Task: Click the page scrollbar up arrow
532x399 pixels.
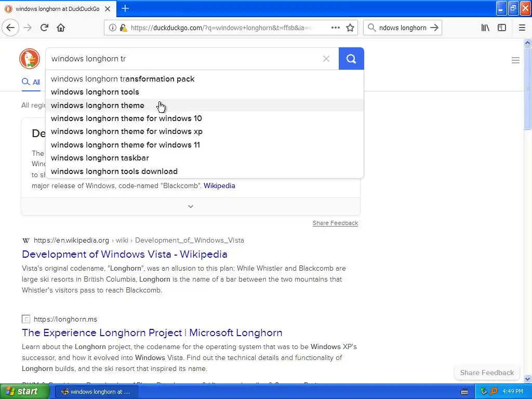Action: [x=527, y=43]
